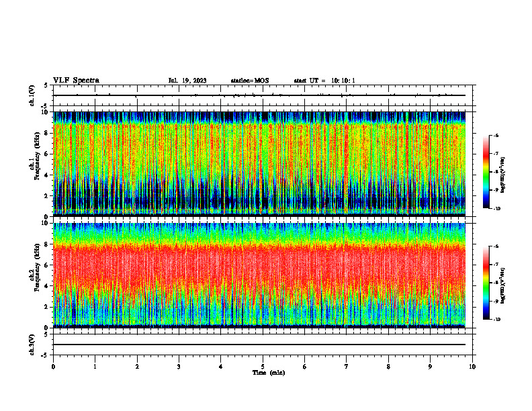Click the ch.1 spectrogram panel

point(259,164)
